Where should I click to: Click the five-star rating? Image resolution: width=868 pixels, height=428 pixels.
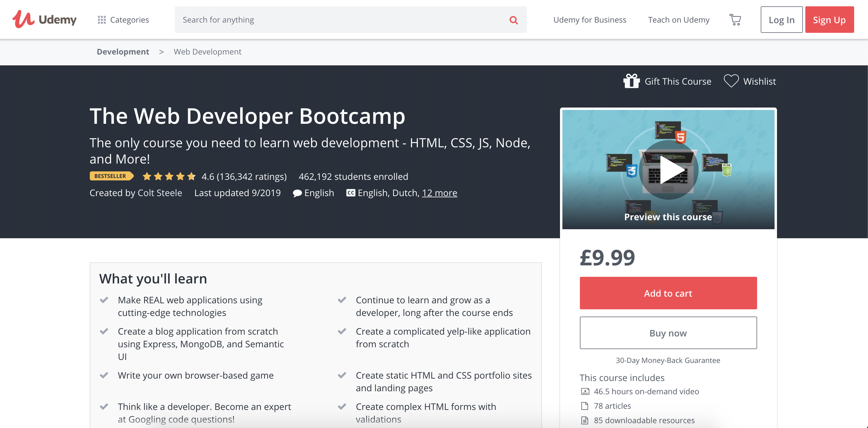coord(169,176)
